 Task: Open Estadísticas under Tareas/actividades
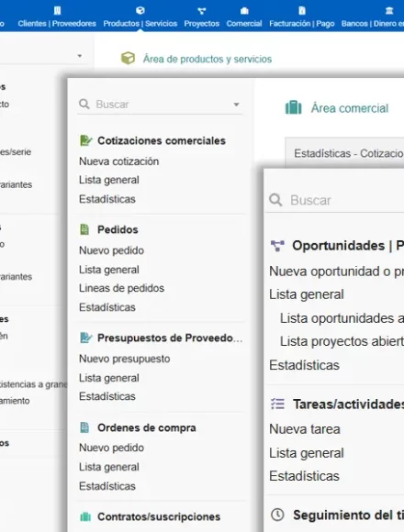[x=304, y=476]
